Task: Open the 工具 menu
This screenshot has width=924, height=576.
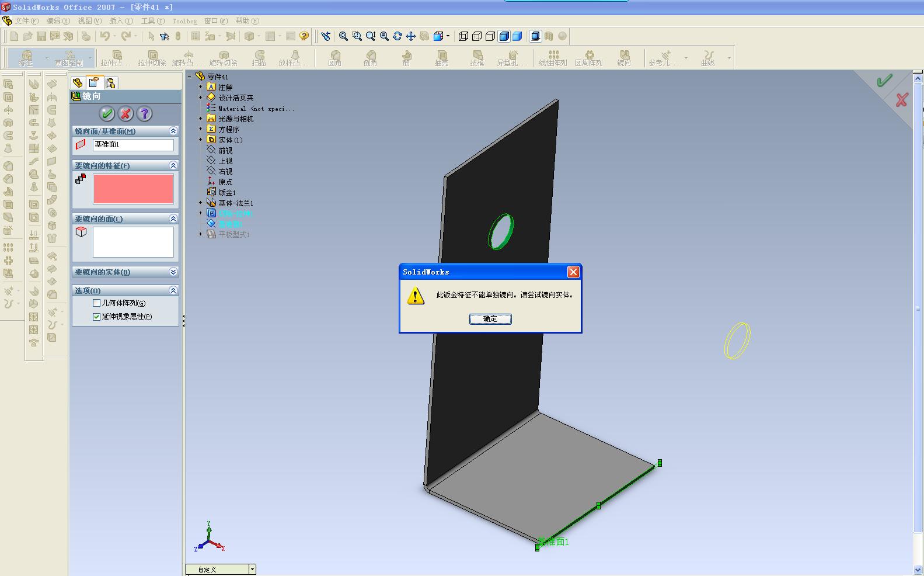Action: [152, 21]
